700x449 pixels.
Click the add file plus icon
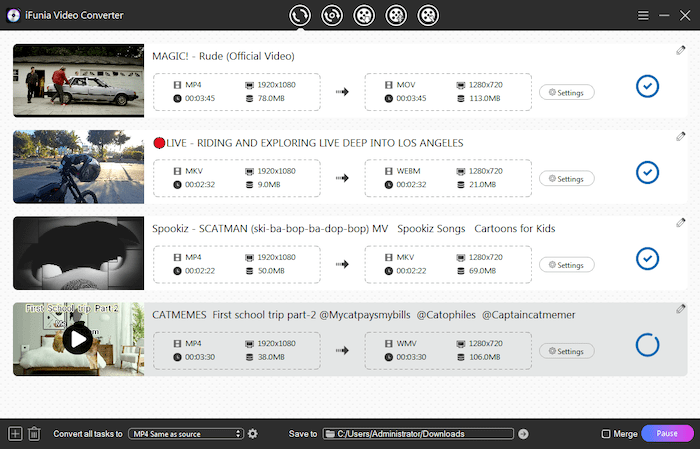click(x=14, y=434)
